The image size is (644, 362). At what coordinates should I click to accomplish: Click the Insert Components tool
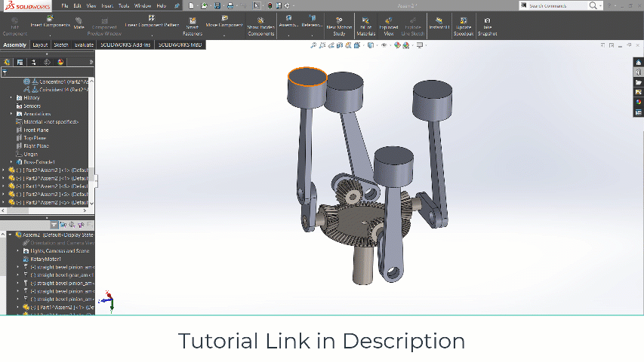tap(50, 22)
